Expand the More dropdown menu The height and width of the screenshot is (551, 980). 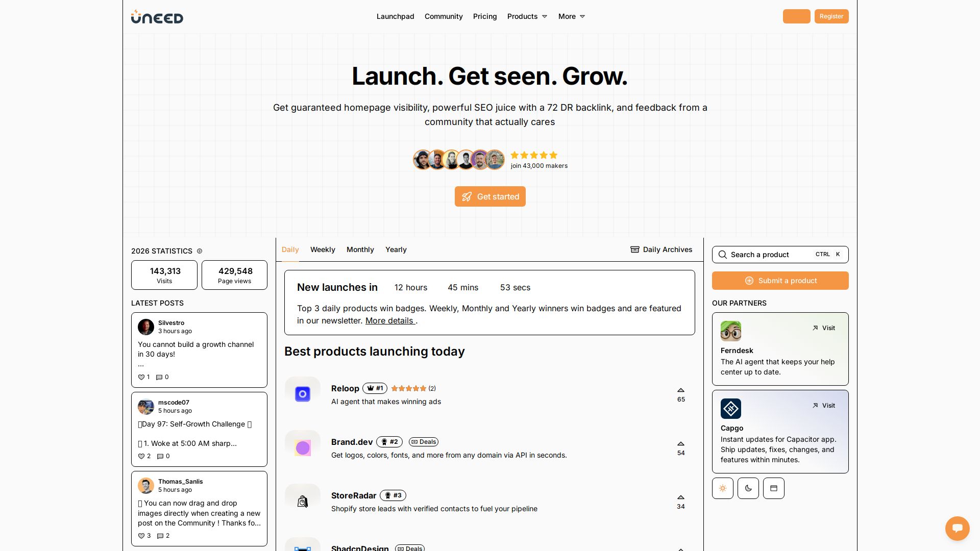(571, 16)
